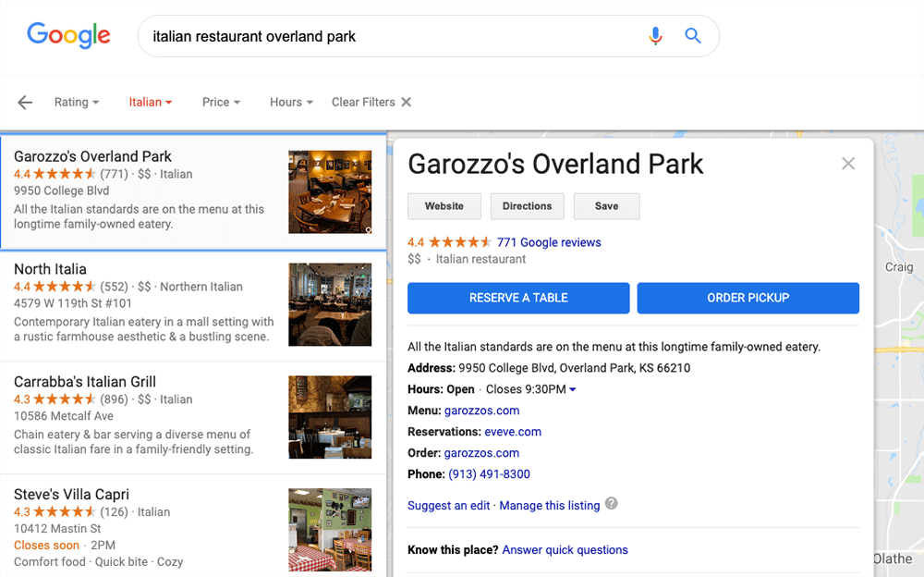
Task: Click the Google logo
Action: click(x=68, y=35)
